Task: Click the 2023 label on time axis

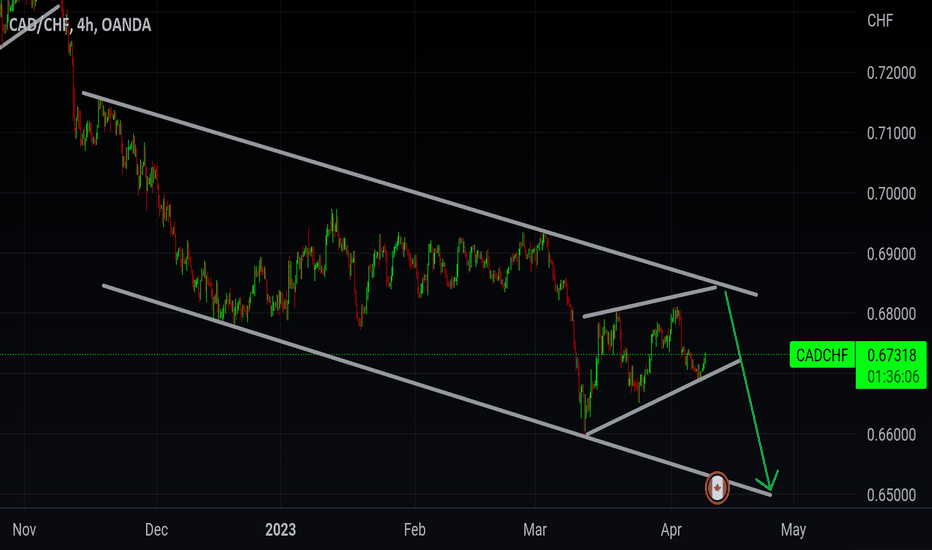Action: pyautogui.click(x=281, y=529)
